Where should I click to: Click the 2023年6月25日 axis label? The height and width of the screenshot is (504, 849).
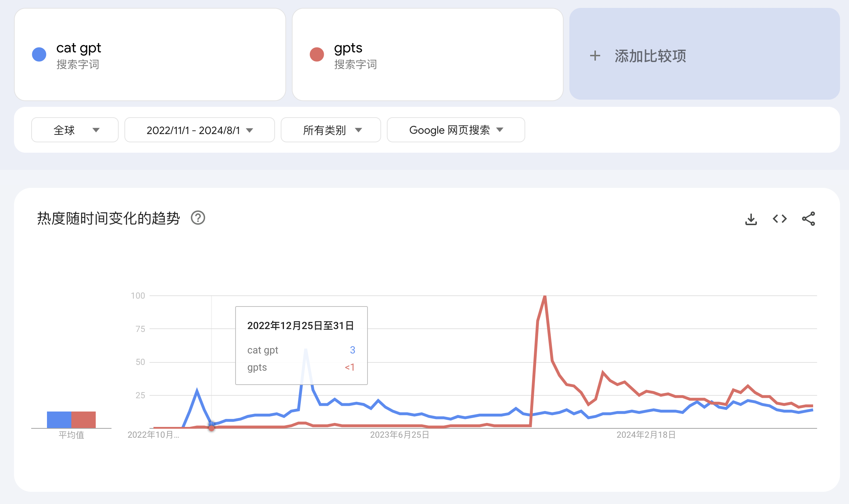point(400,435)
